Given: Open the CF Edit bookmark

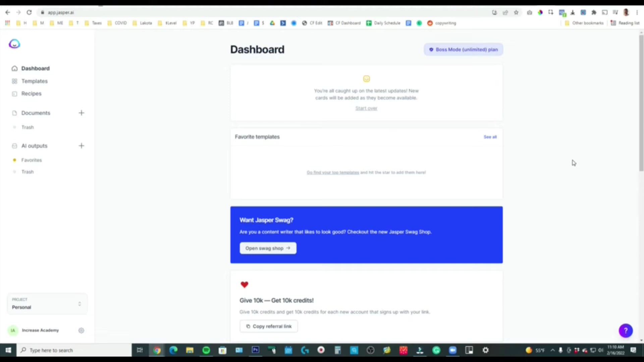Looking at the screenshot, I should 312,23.
